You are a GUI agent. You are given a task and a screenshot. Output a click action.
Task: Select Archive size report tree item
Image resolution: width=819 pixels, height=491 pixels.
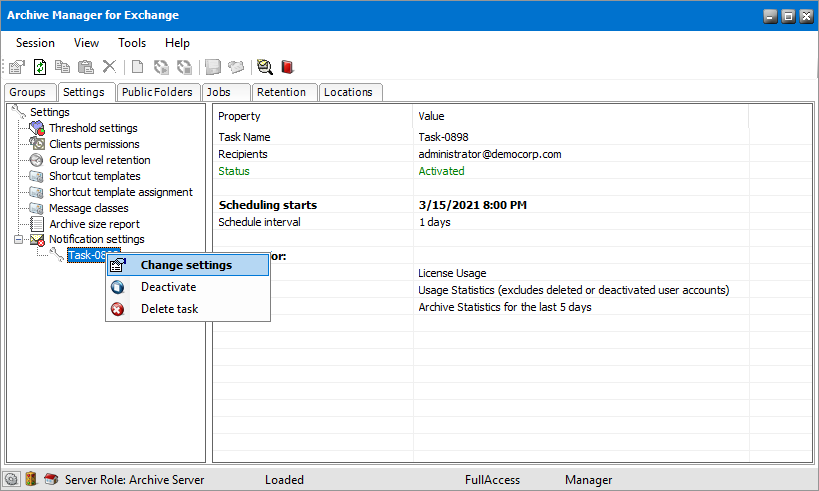pyautogui.click(x=95, y=224)
